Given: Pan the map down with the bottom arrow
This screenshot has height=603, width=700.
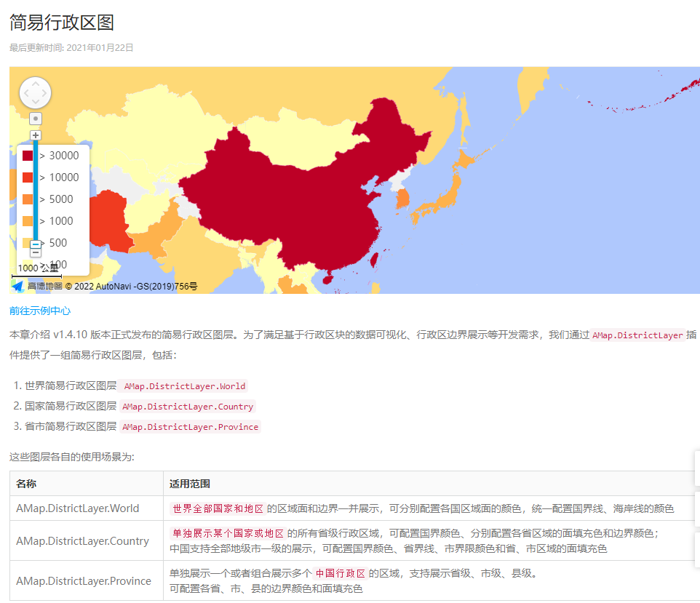Looking at the screenshot, I should point(35,103).
